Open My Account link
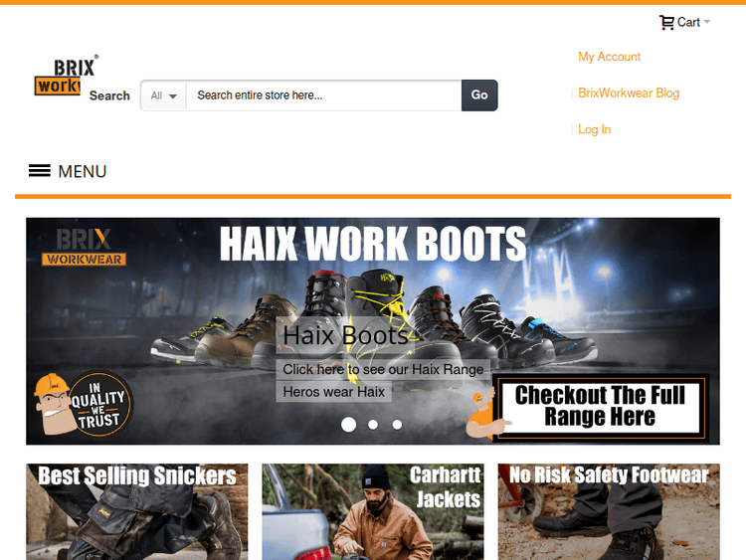Screen dimensions: 746x560 [x=609, y=57]
